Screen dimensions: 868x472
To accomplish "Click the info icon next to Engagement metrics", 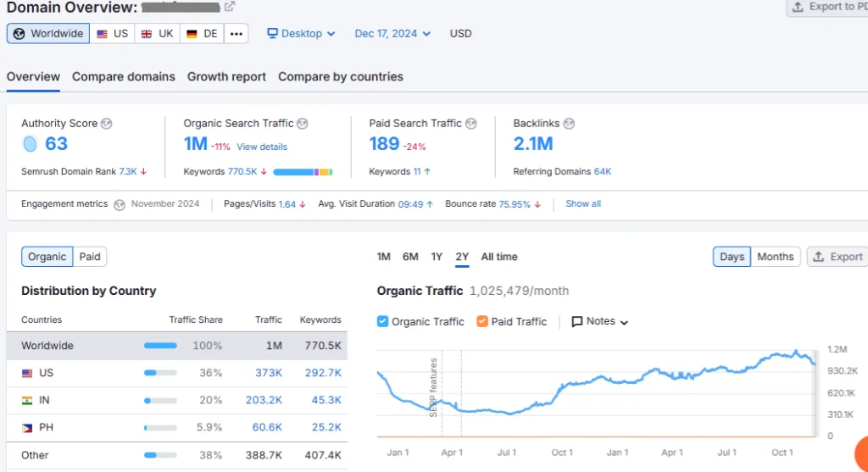I will tap(120, 204).
